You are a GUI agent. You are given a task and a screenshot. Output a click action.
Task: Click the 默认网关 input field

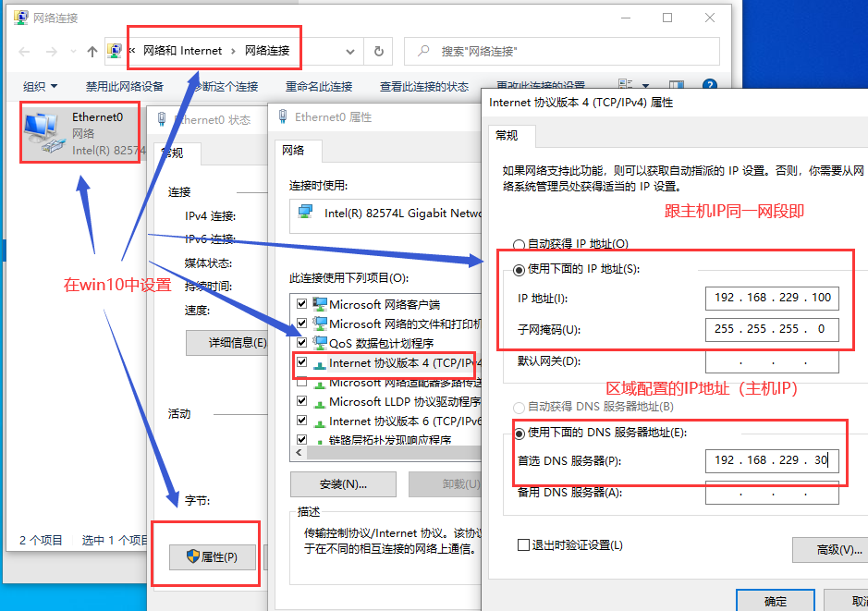click(772, 362)
